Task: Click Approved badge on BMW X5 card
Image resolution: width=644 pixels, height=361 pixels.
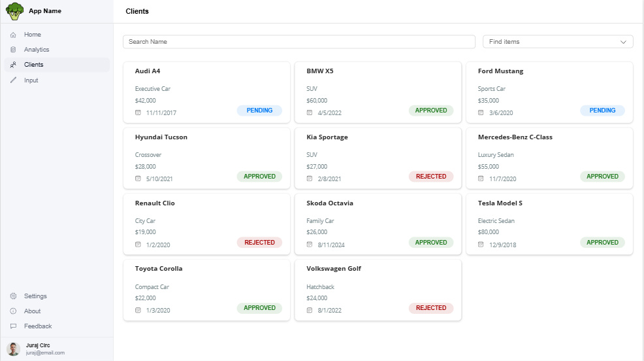Action: pyautogui.click(x=430, y=111)
